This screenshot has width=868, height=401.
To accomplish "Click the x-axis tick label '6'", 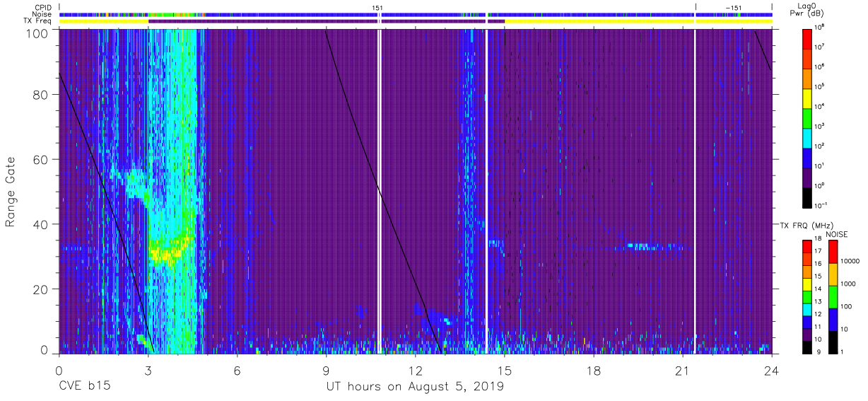I will click(237, 371).
